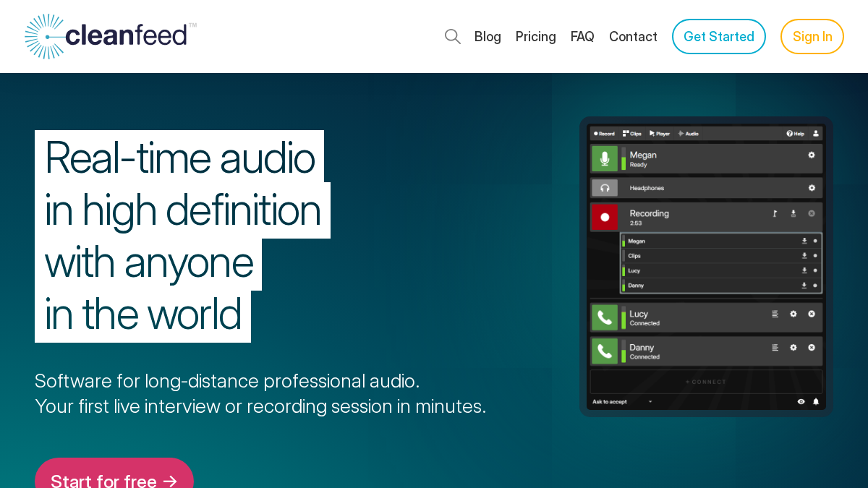868x488 pixels.
Task: Click the notification bell icon
Action: point(816,401)
